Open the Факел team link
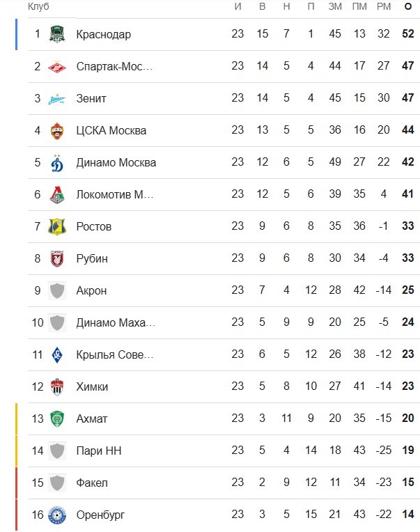Screen dimensions: 420x532 (x=92, y=483)
